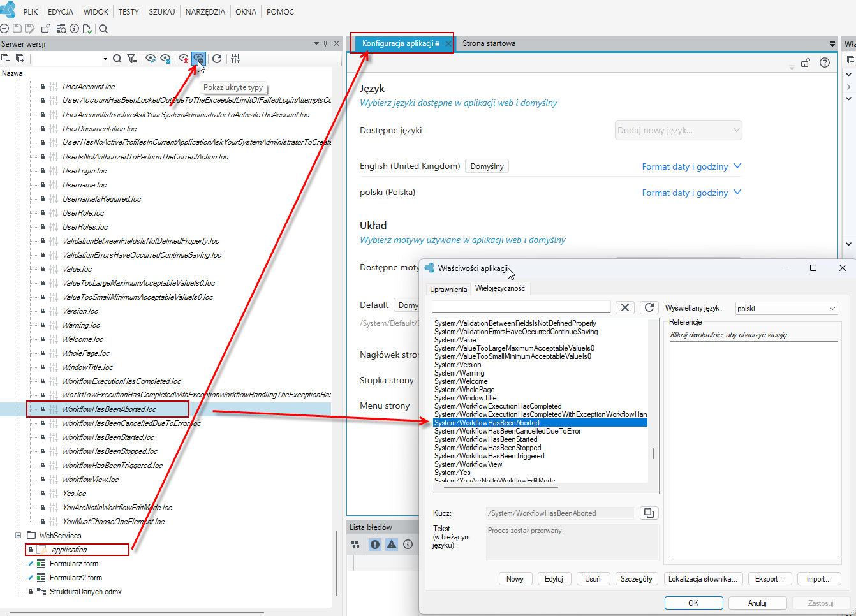This screenshot has height=616, width=856.
Task: Open the Dodaj nowy język dropdown
Action: (x=678, y=130)
